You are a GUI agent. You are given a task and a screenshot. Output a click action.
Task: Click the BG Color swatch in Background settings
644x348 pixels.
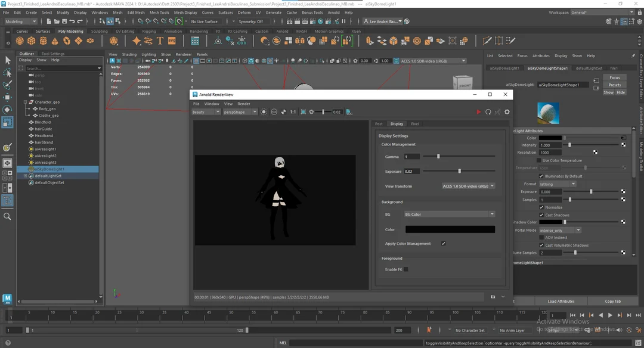coord(450,229)
